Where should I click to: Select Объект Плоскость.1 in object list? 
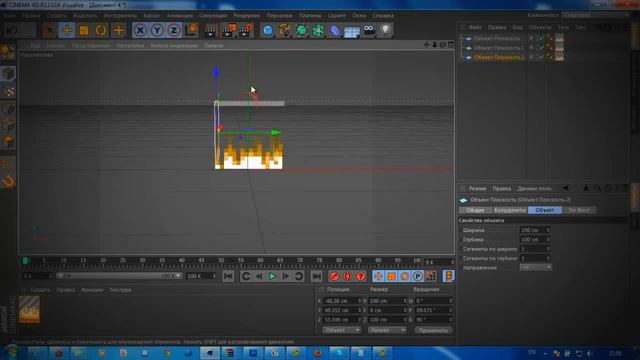(x=499, y=48)
